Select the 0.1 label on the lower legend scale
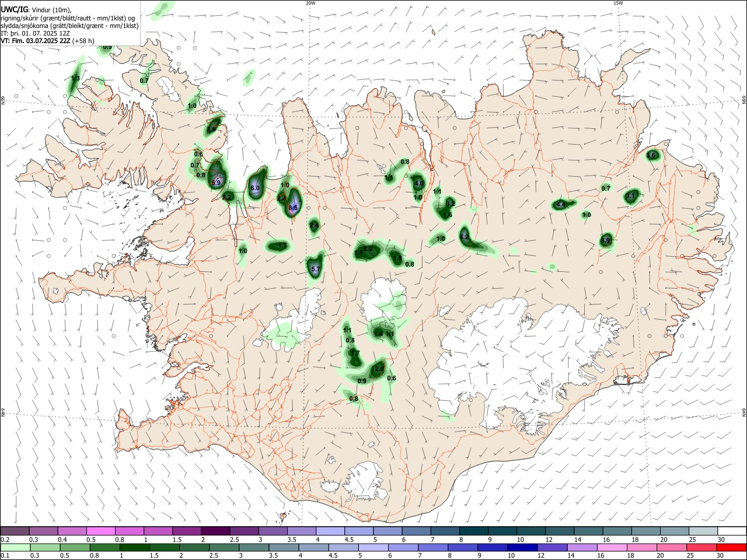This screenshot has height=560, width=747. [4, 556]
